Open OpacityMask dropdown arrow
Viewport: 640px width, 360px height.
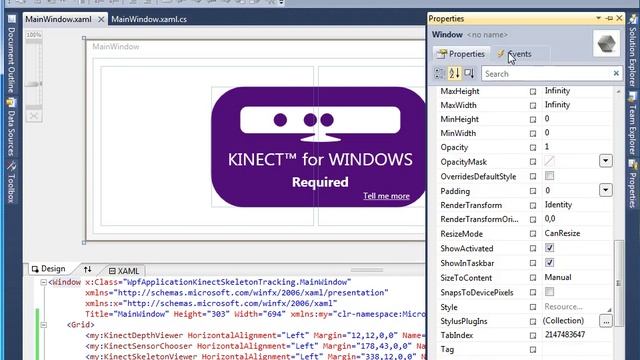(x=606, y=161)
